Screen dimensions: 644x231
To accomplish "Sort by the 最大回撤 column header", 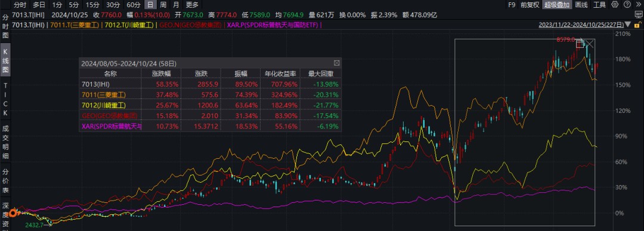I will 320,73.
